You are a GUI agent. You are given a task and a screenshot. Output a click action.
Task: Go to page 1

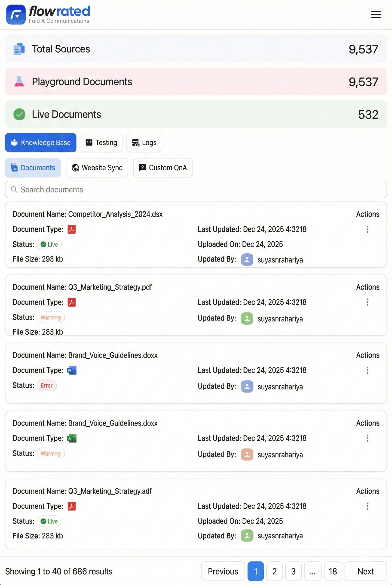[x=255, y=571]
